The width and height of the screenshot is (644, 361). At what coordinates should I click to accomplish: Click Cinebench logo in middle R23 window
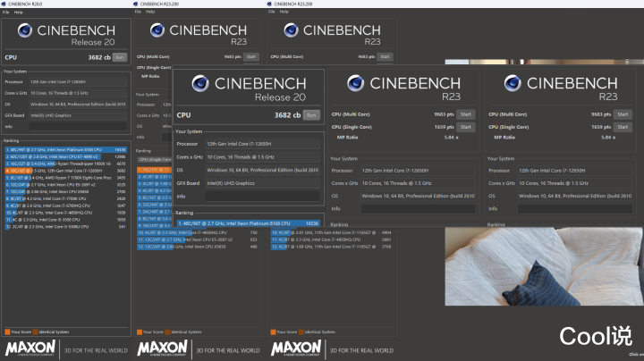(x=157, y=30)
